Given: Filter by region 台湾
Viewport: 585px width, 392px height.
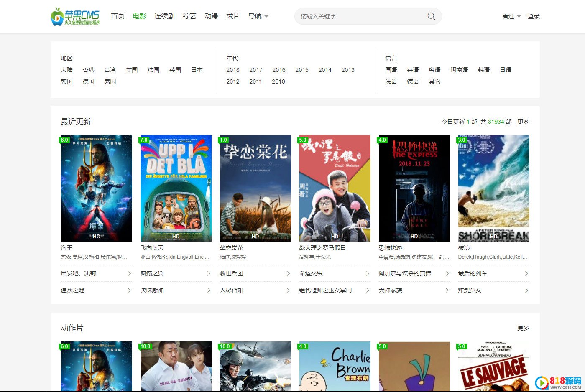Looking at the screenshot, I should 110,70.
